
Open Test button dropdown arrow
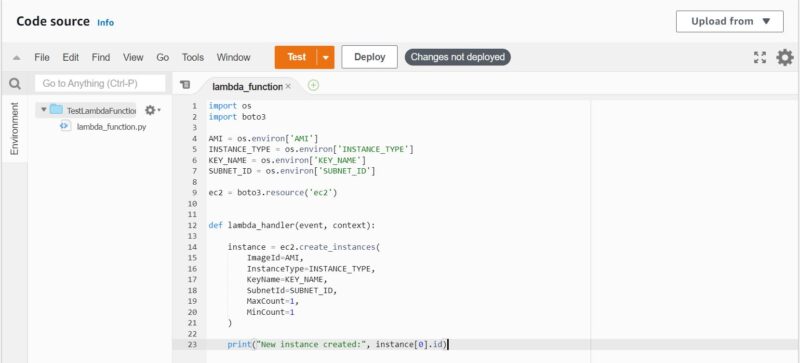coord(326,57)
